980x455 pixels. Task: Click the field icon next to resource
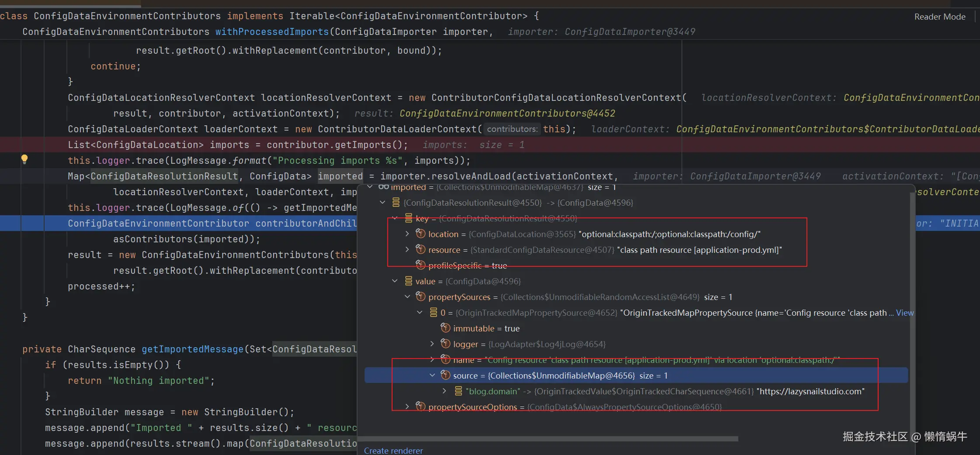coord(420,250)
